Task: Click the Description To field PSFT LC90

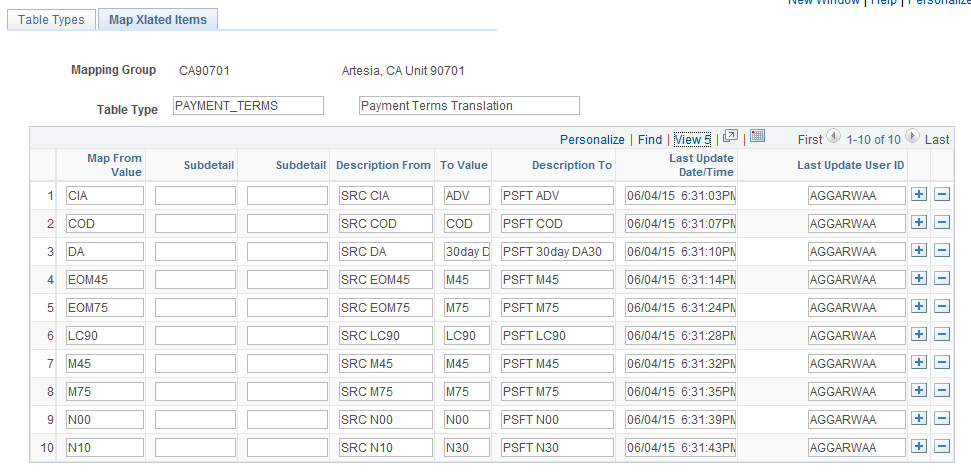Action: (557, 336)
